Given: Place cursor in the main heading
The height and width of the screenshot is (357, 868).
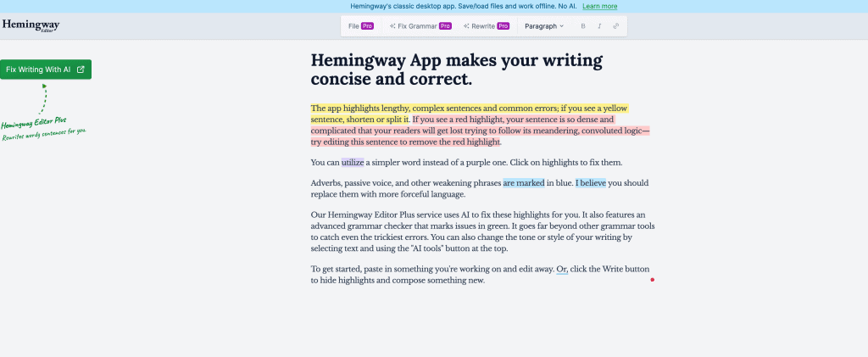Looking at the screenshot, I should pyautogui.click(x=457, y=70).
